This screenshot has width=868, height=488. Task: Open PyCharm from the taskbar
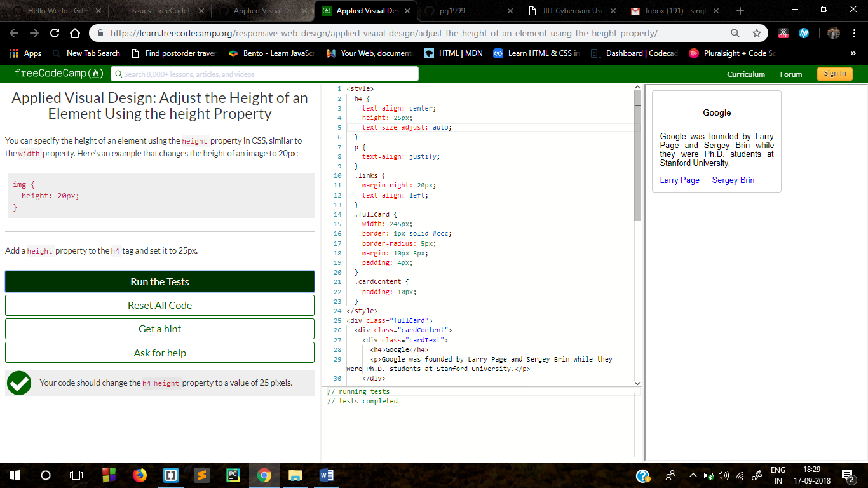pos(233,475)
